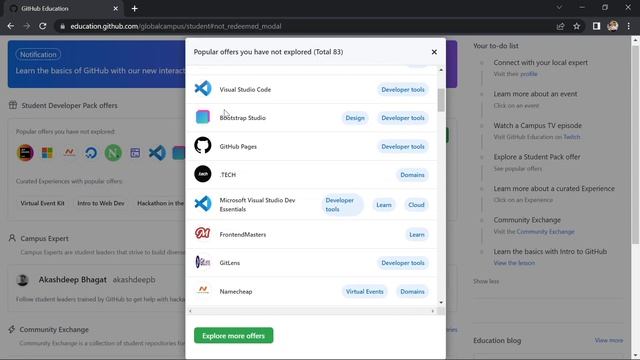This screenshot has height=360, width=640.
Task: Click the Bootstrap Studio offer name
Action: coord(242,118)
